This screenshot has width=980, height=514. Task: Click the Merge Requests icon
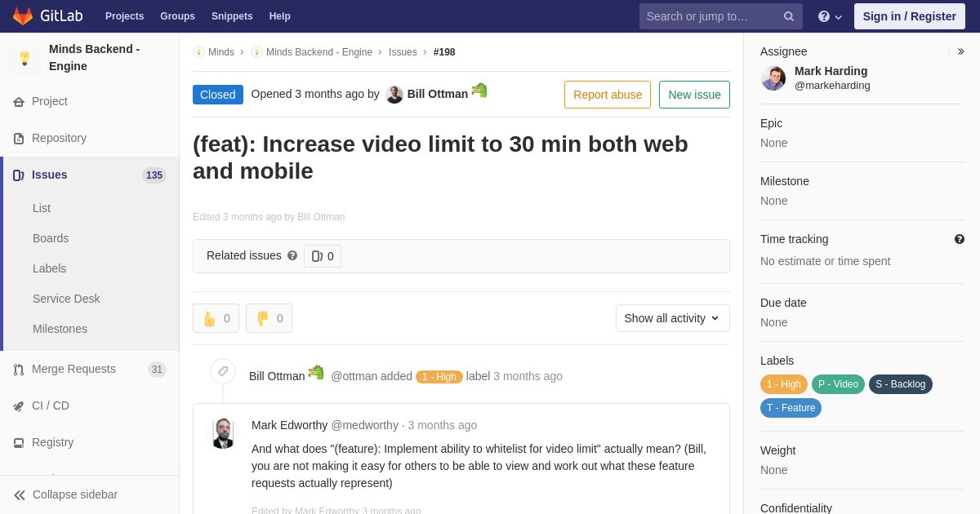pos(19,370)
